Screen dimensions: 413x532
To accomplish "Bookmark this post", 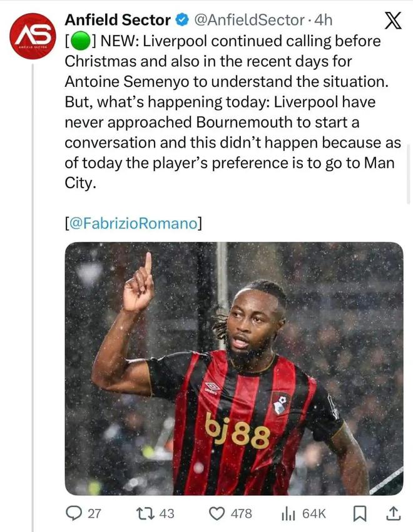I will [x=360, y=514].
